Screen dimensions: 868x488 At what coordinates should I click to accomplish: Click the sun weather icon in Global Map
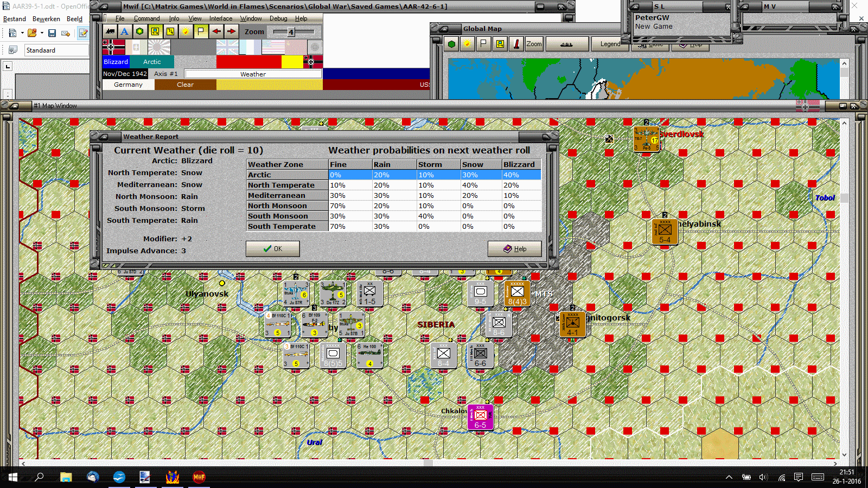click(x=467, y=44)
